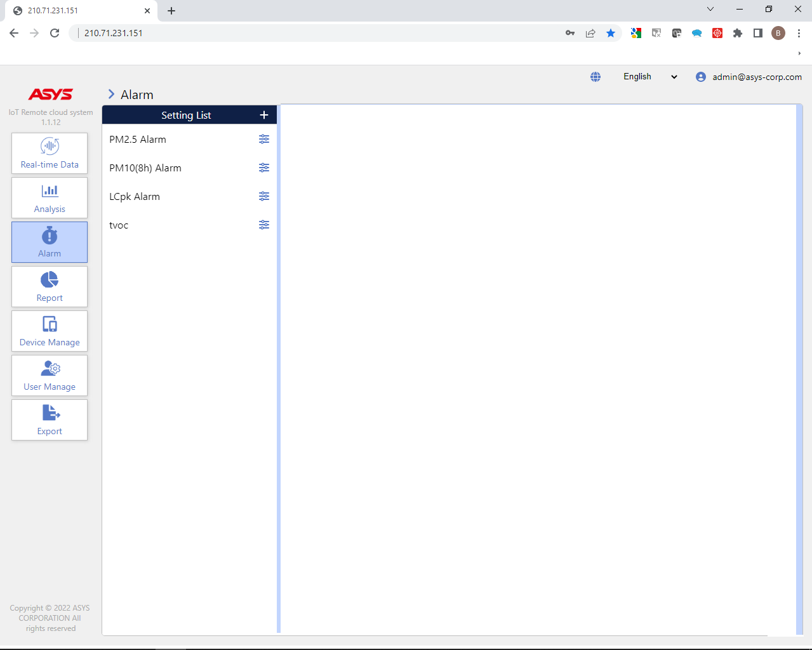
Task: Open the Export section
Action: click(x=50, y=420)
